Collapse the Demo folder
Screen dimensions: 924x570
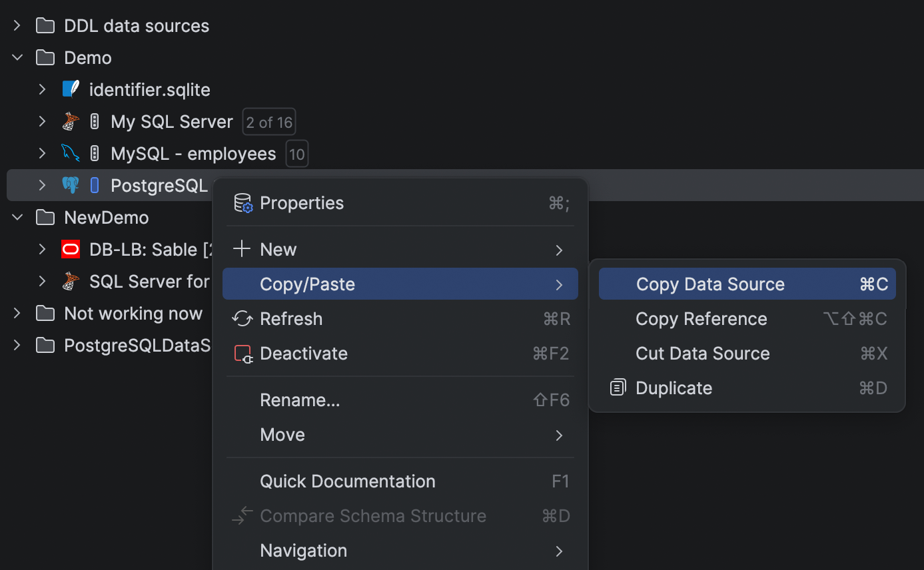pyautogui.click(x=17, y=58)
